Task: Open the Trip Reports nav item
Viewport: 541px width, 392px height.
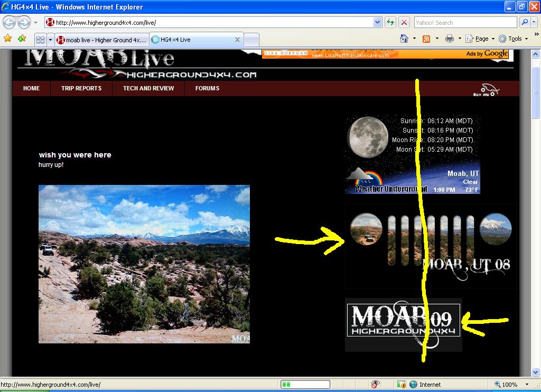Action: coord(81,88)
